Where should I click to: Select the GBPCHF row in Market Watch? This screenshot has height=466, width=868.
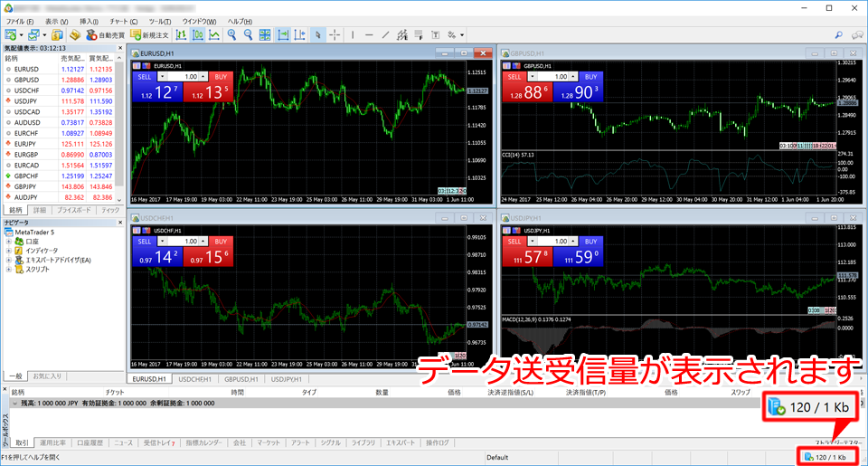pos(59,176)
